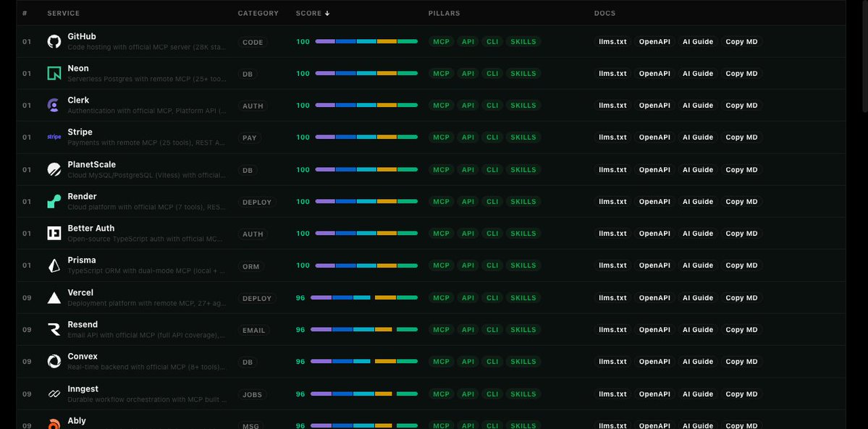Click the DEPLOY category tag for Render
The height and width of the screenshot is (429, 868).
click(x=258, y=202)
